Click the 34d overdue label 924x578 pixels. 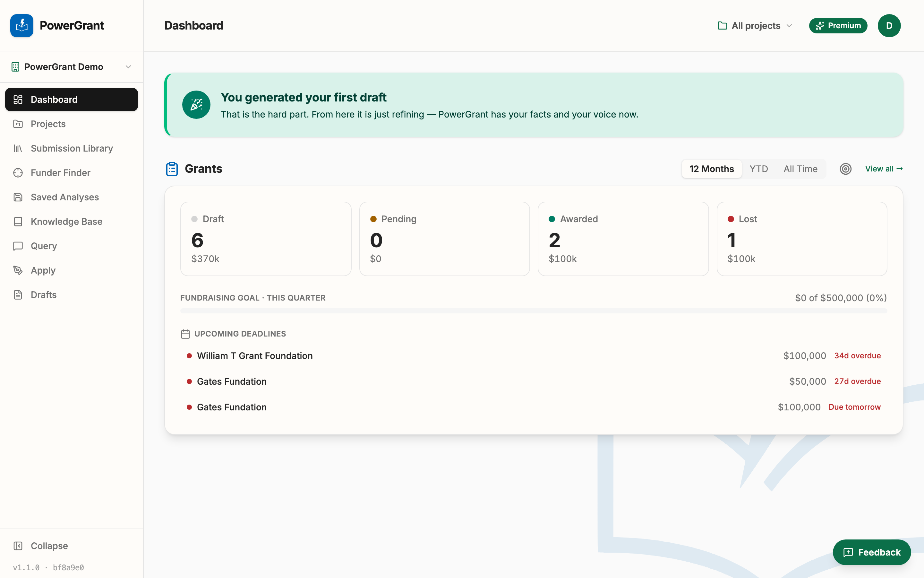pos(857,356)
